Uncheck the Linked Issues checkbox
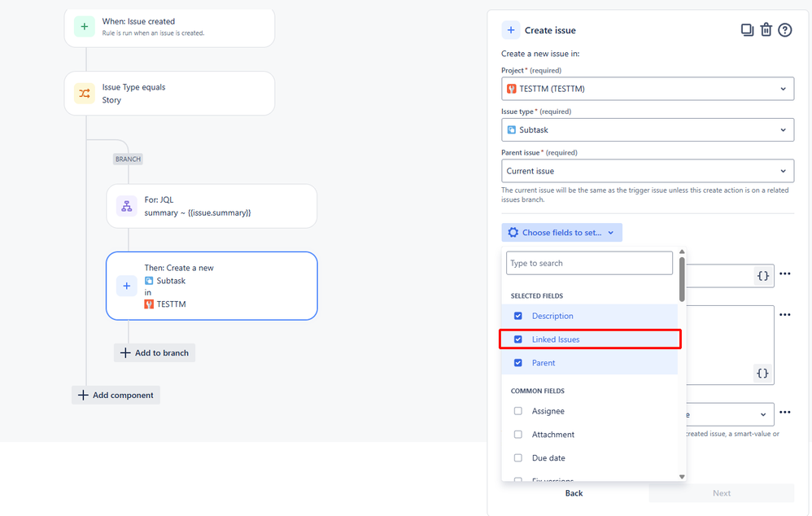 tap(517, 339)
